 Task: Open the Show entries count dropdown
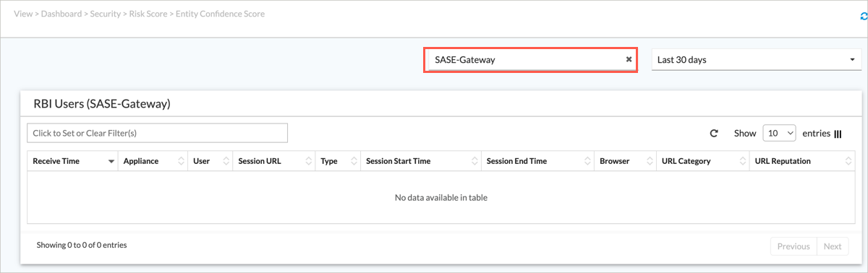(x=779, y=133)
